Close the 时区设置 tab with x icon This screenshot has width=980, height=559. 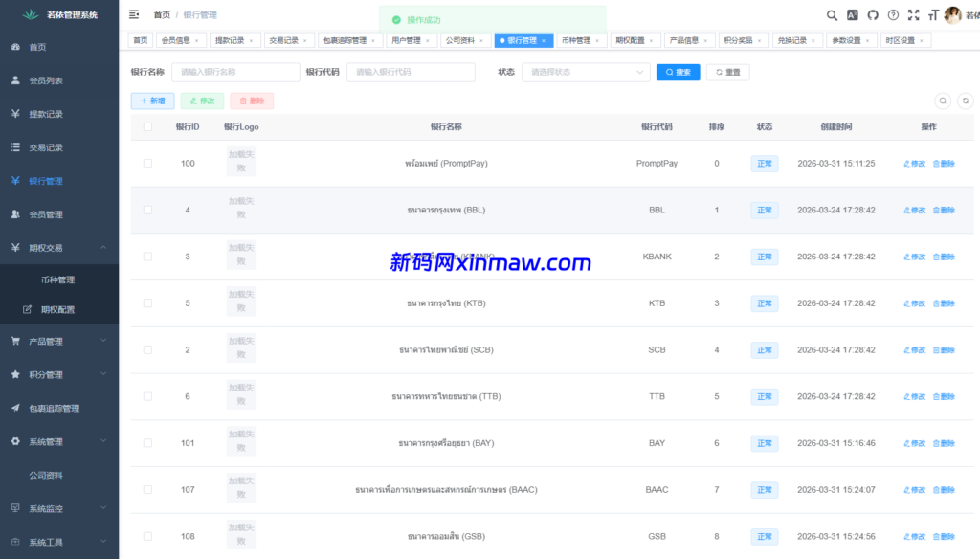pyautogui.click(x=922, y=40)
